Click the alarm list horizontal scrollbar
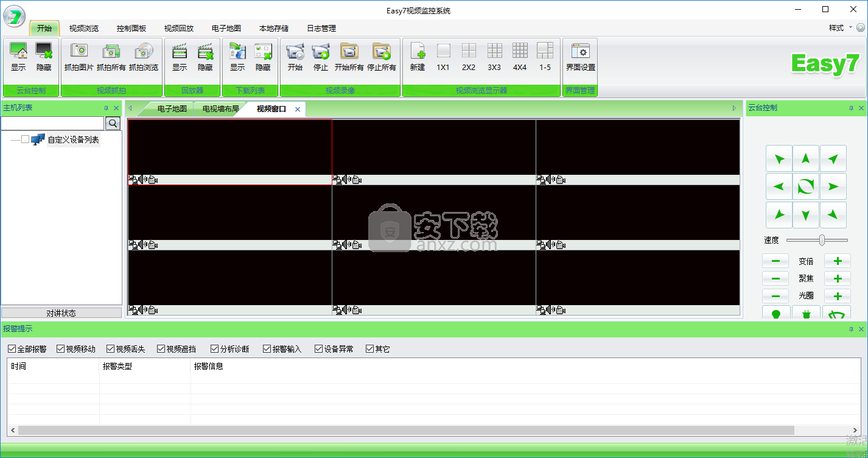Image resolution: width=868 pixels, height=458 pixels. pos(407,430)
